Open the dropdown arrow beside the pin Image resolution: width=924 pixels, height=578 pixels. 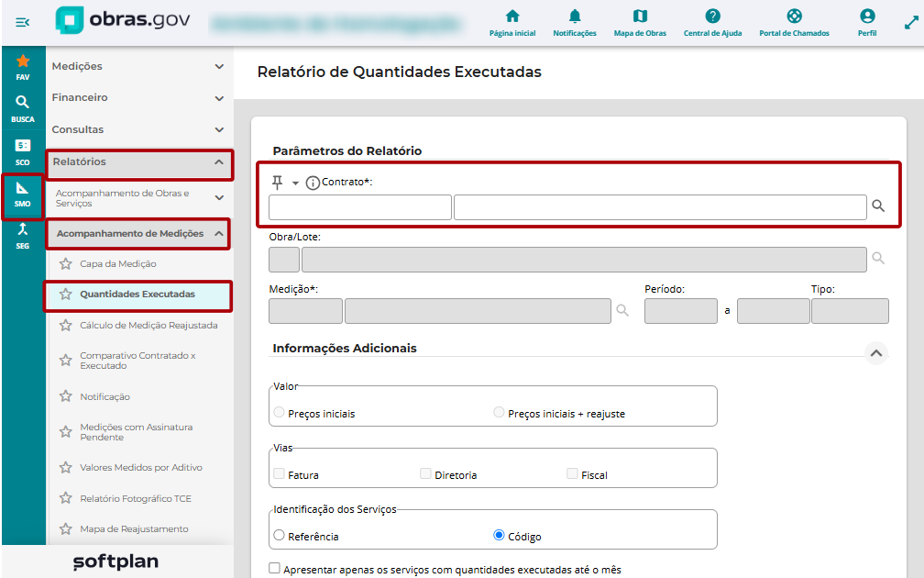[x=296, y=183]
